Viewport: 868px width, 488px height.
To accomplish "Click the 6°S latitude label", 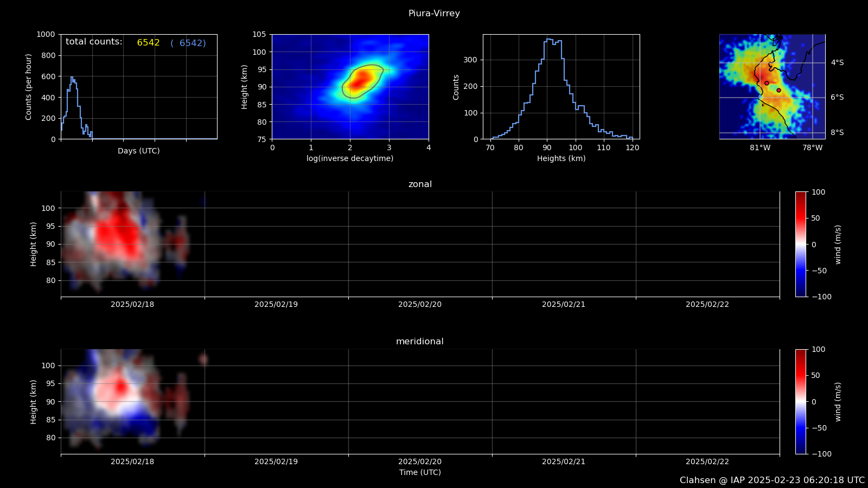I will [837, 98].
